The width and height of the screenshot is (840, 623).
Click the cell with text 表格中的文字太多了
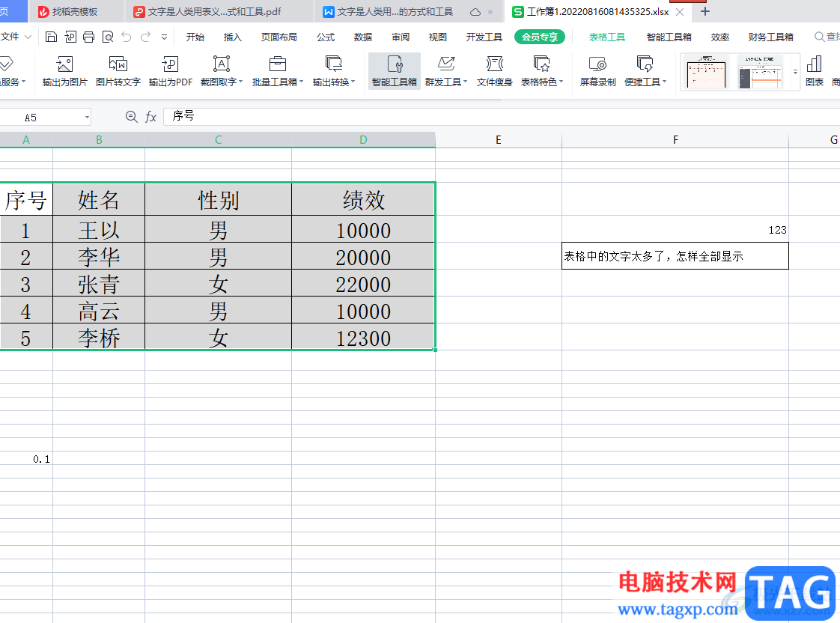tap(675, 256)
